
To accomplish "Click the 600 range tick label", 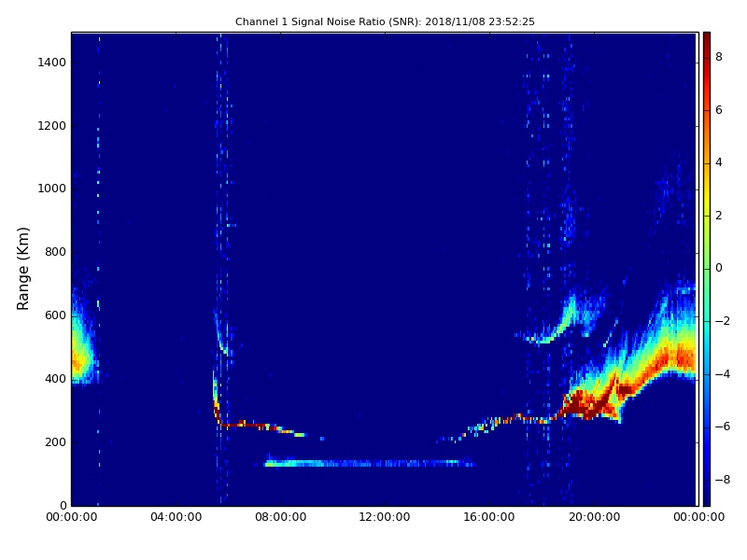I will tap(55, 315).
